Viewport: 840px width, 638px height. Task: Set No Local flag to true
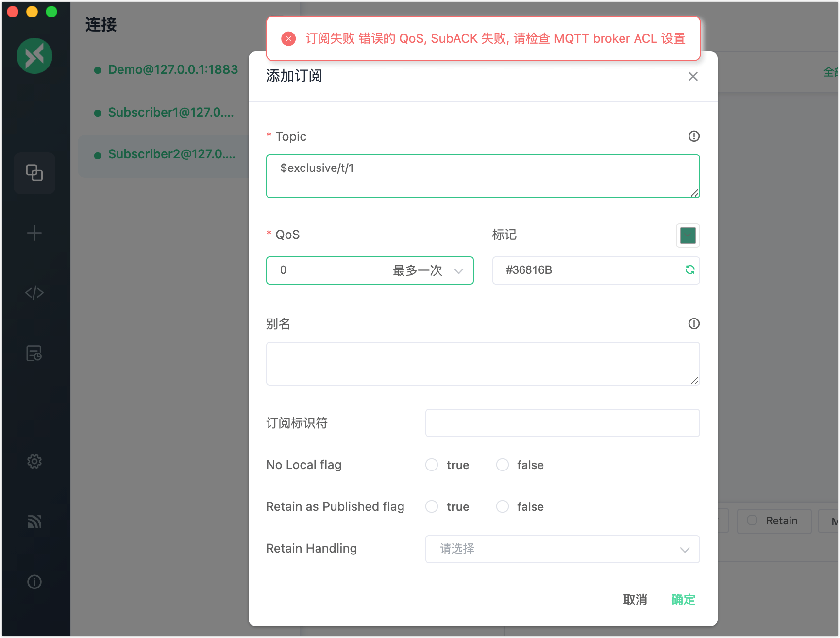coord(432,465)
